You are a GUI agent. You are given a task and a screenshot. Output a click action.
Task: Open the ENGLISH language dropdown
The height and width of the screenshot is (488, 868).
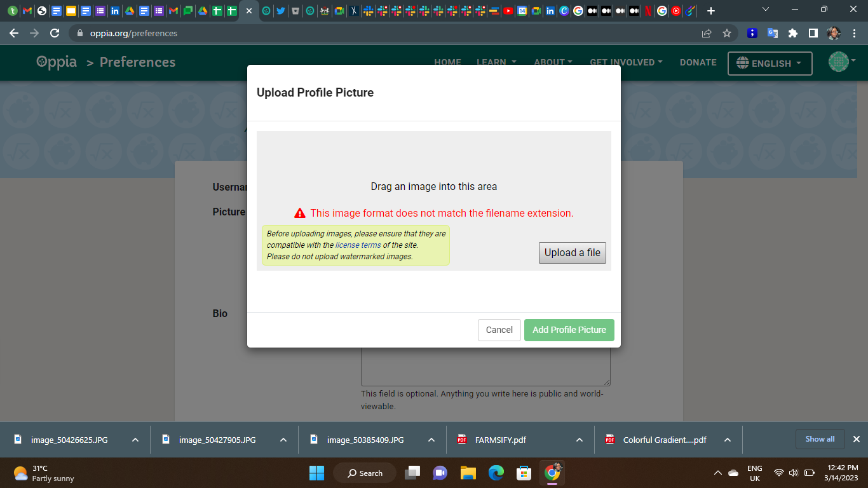tap(770, 63)
